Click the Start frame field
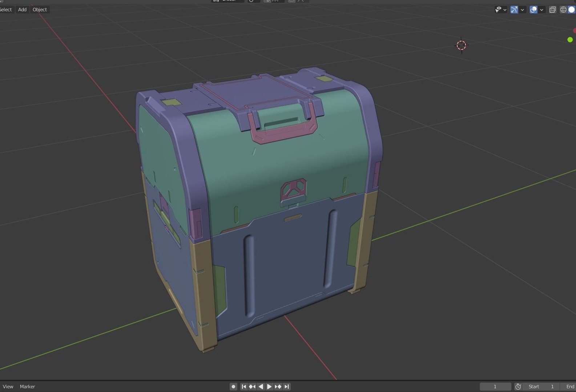 541,387
